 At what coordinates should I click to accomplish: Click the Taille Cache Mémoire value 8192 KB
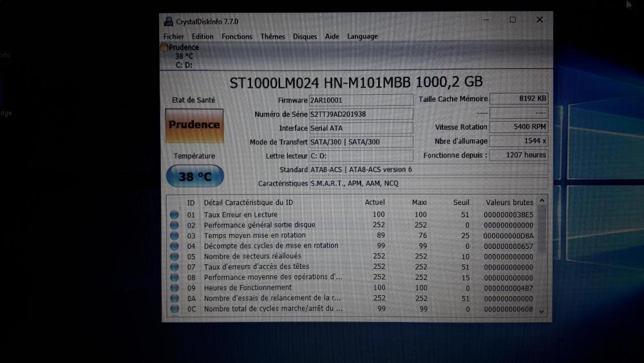[518, 99]
